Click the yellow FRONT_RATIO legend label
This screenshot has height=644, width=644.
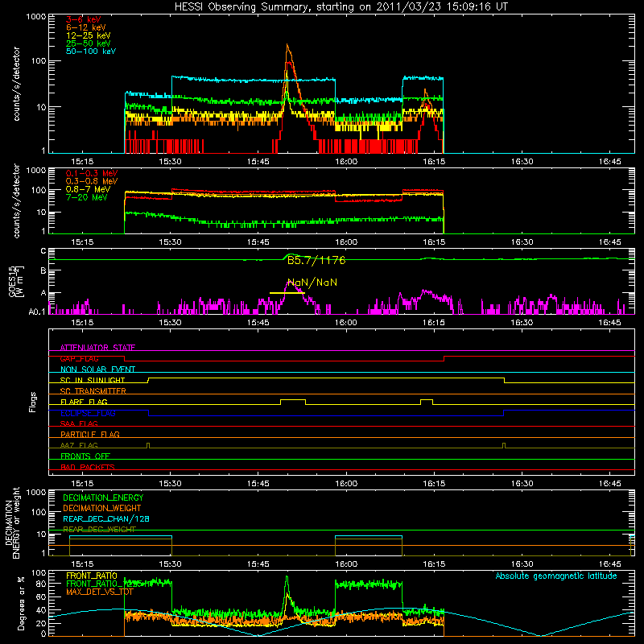(92, 576)
